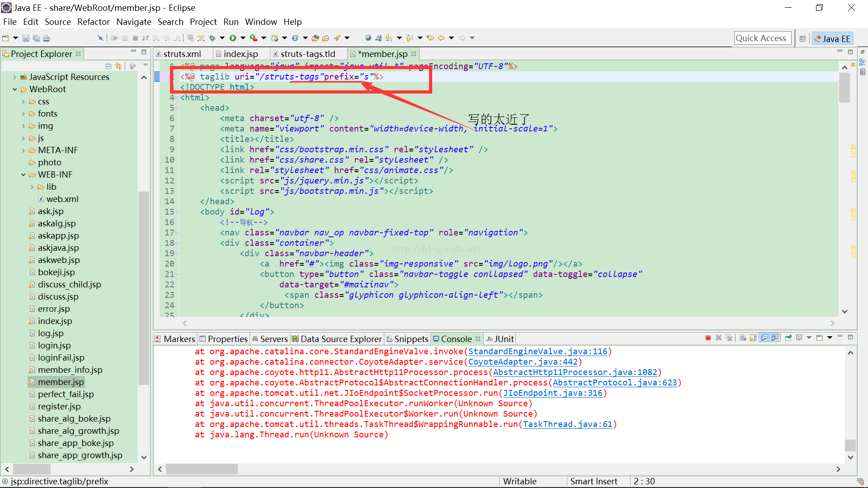868x488 pixels.
Task: Click the Console horizontal scrollbar thumb
Action: pyautogui.click(x=202, y=469)
